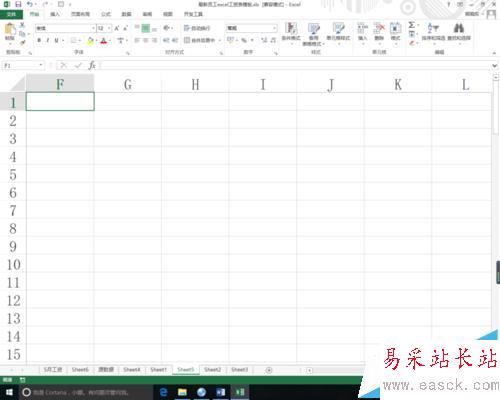Select the Align Left icon
Image resolution: width=500 pixels, height=400 pixels.
pos(137,40)
